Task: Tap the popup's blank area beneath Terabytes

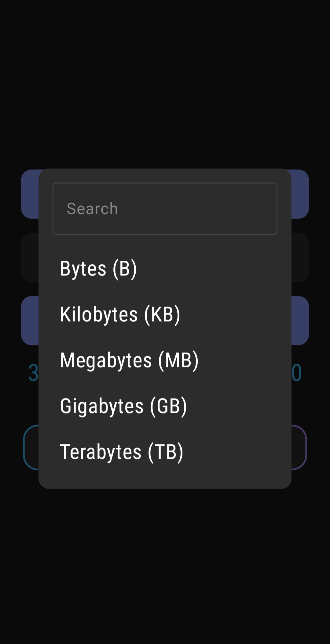Action: [x=165, y=478]
